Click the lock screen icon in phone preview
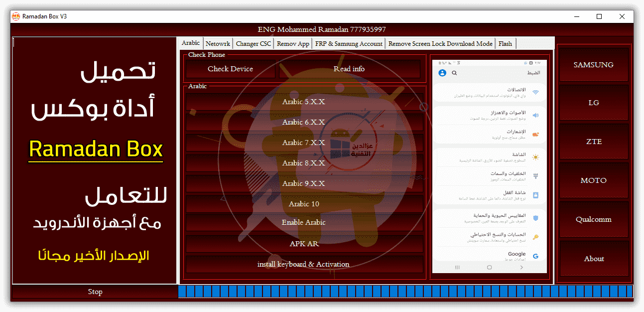This screenshot has height=312, width=644. (x=535, y=195)
